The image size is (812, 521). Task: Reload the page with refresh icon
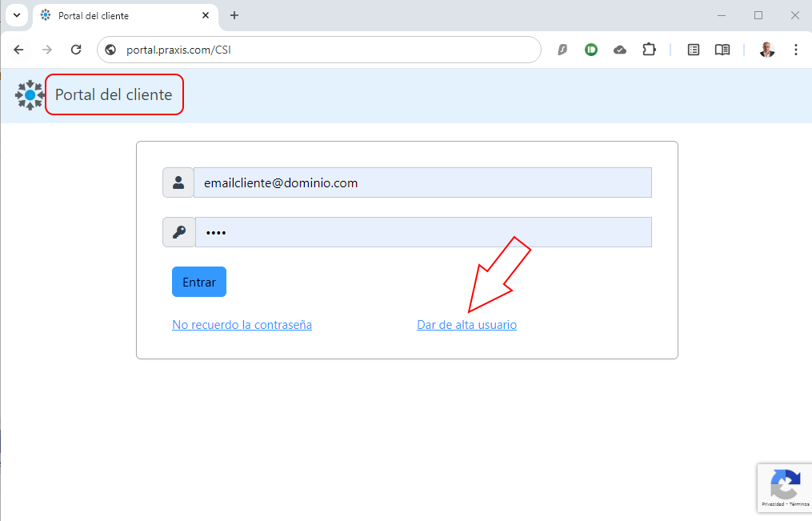pyautogui.click(x=76, y=50)
